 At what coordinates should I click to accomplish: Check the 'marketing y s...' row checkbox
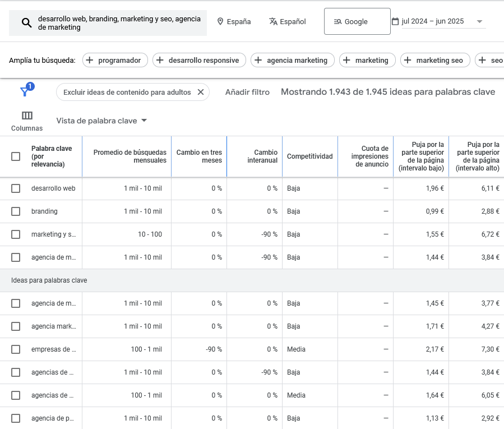tap(16, 234)
